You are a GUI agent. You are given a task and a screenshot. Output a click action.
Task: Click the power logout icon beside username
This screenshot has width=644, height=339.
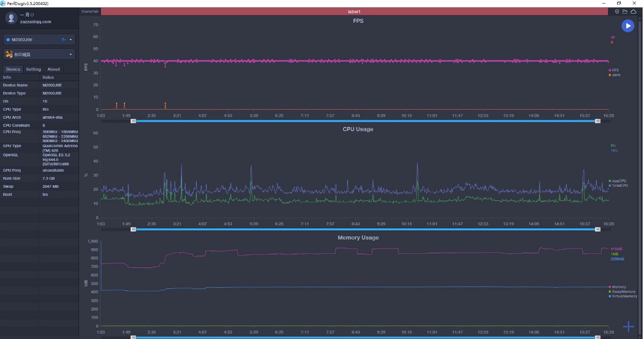pos(32,15)
